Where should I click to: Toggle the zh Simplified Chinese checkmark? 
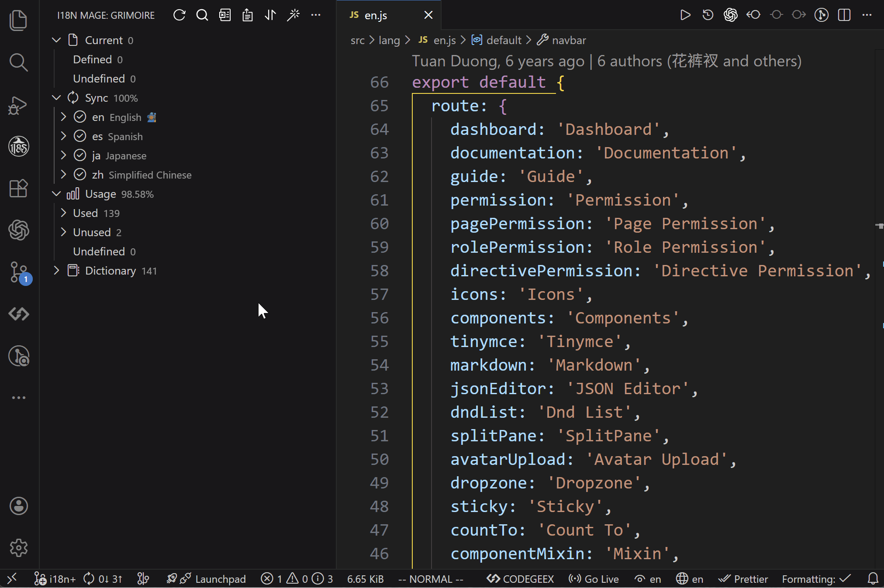(x=79, y=174)
